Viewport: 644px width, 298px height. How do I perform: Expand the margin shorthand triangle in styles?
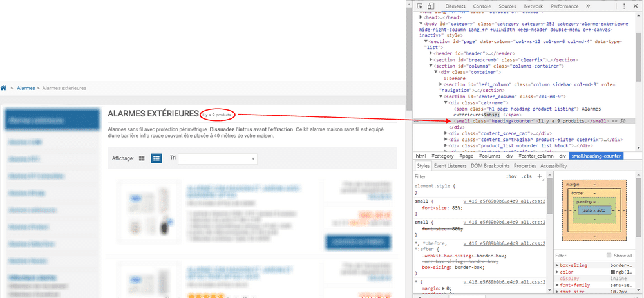click(x=442, y=288)
